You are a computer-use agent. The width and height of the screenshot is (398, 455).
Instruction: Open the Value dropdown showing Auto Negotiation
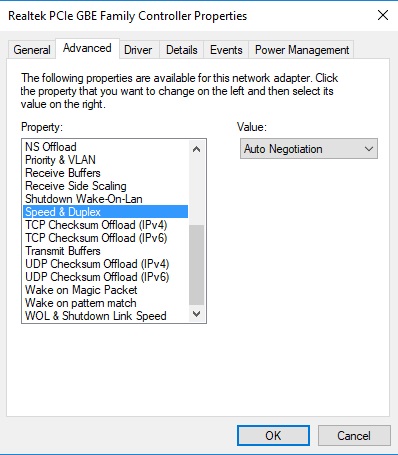click(309, 149)
